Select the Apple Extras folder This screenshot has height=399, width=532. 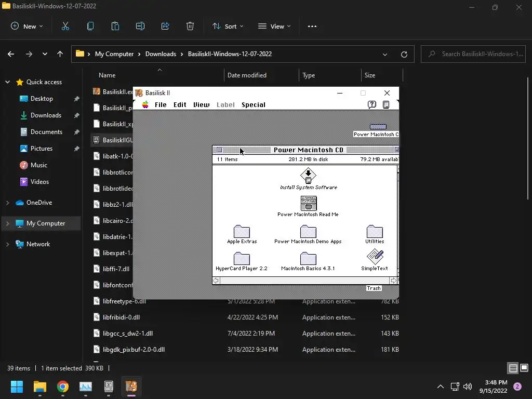pyautogui.click(x=242, y=231)
